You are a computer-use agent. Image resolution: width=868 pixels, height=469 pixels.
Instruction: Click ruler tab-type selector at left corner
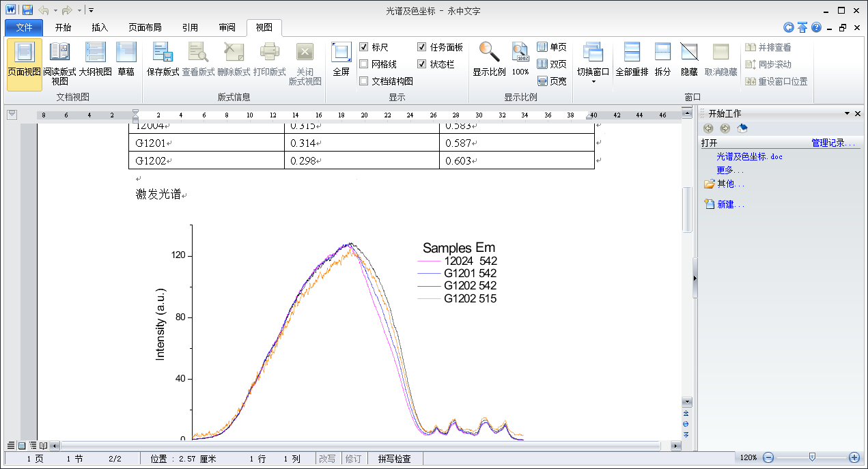point(12,115)
